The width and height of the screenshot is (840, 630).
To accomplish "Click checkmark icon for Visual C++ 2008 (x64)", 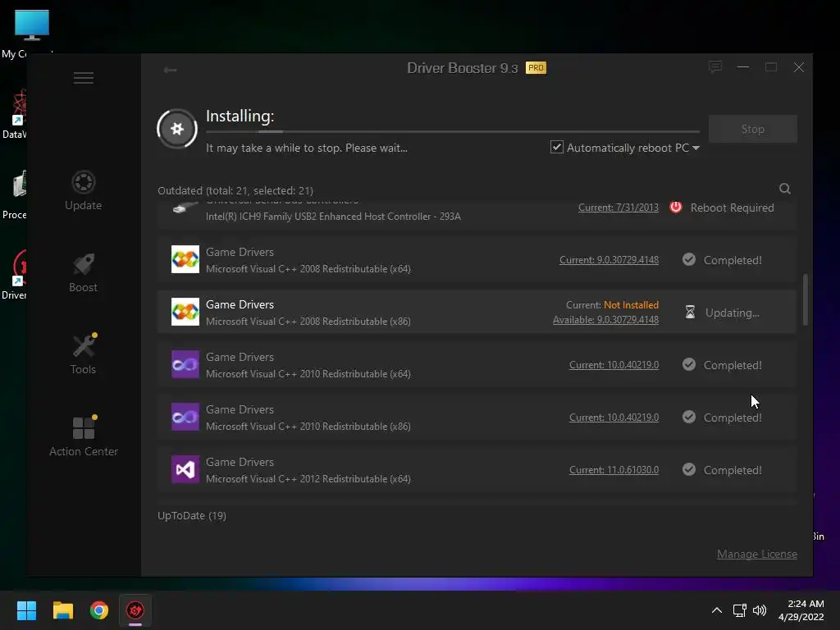I will point(689,259).
